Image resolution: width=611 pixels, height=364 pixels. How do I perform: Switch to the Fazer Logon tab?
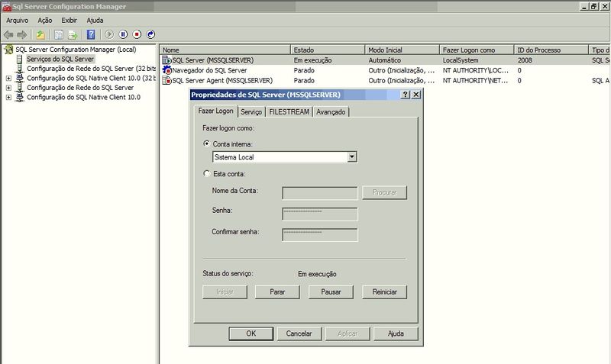click(215, 111)
